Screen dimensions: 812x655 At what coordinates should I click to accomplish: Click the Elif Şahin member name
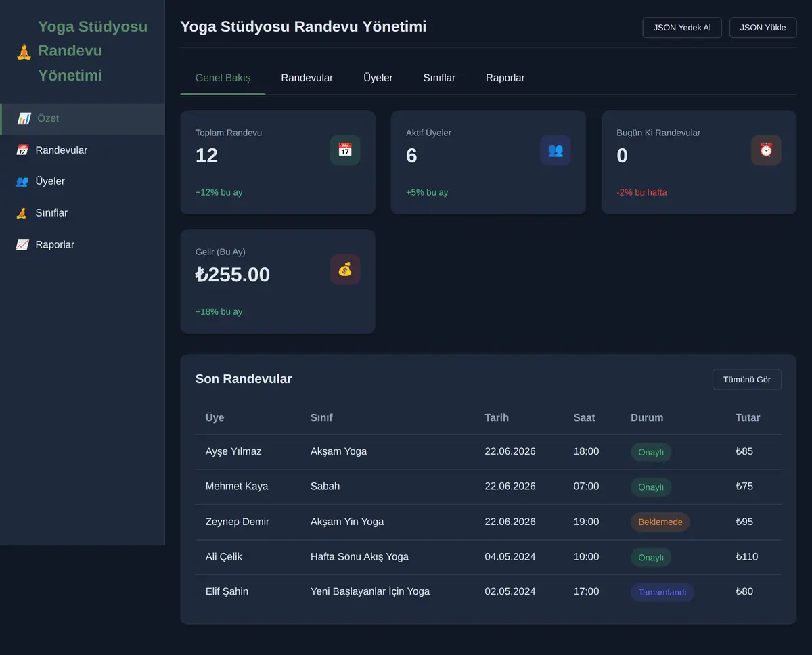click(x=227, y=592)
